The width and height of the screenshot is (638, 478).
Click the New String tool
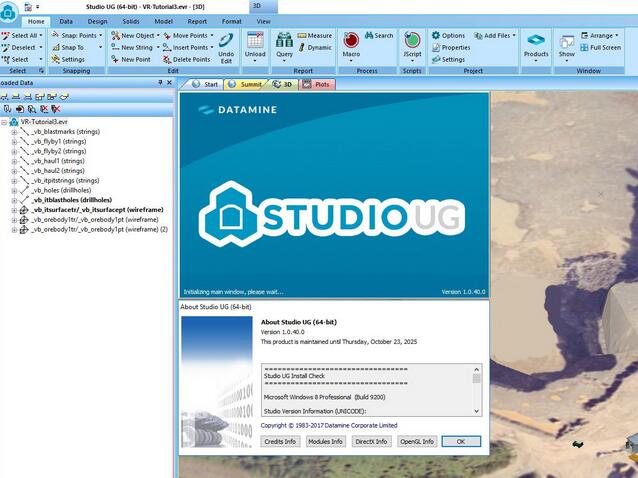tap(132, 48)
